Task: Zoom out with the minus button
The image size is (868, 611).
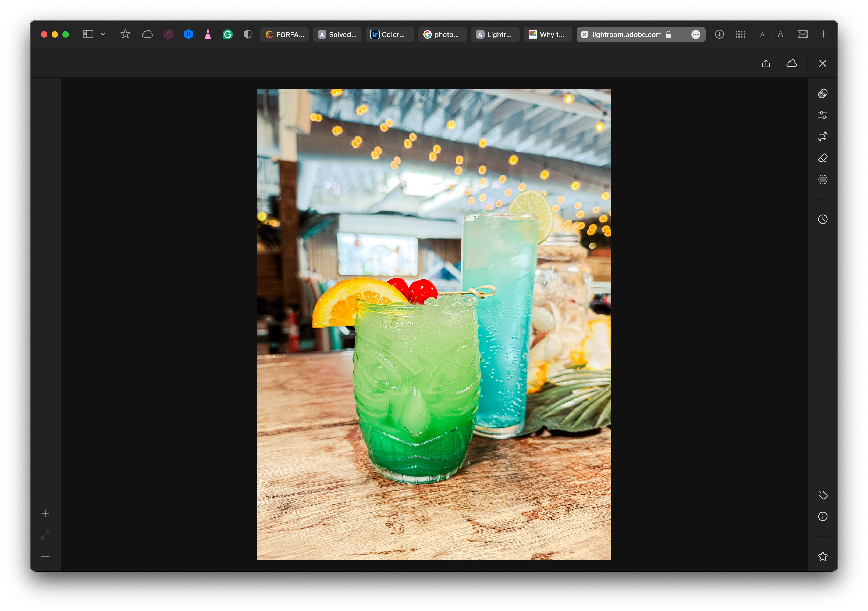Action: (x=45, y=556)
